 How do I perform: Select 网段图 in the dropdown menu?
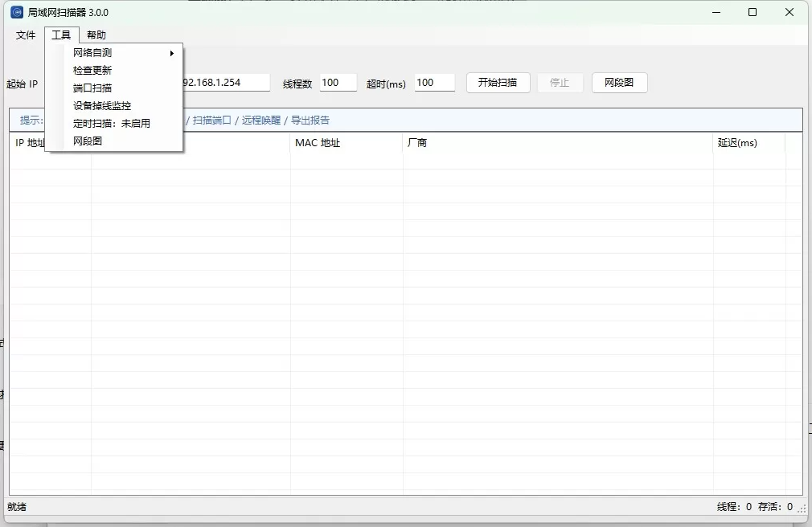[x=114, y=141]
